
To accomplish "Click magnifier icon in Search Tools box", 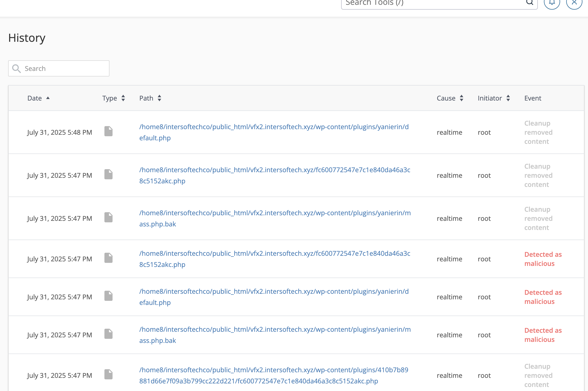I will tap(529, 3).
